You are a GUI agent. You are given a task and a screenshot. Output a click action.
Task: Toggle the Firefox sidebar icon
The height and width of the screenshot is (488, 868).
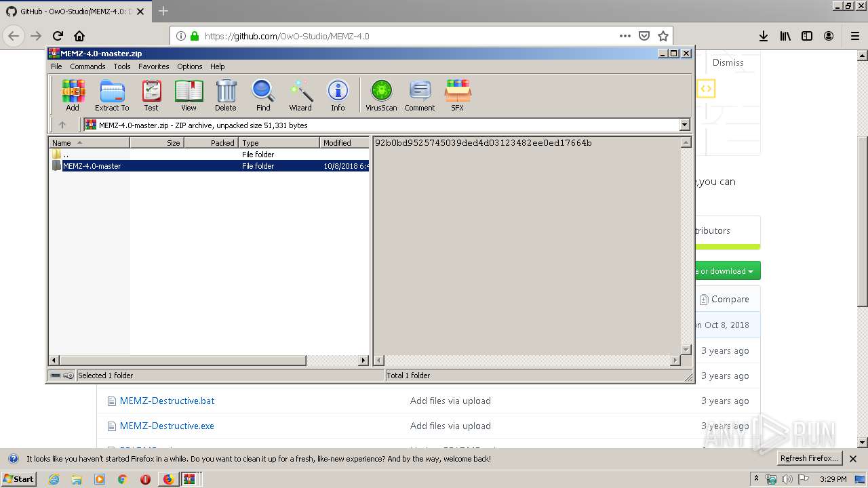807,36
